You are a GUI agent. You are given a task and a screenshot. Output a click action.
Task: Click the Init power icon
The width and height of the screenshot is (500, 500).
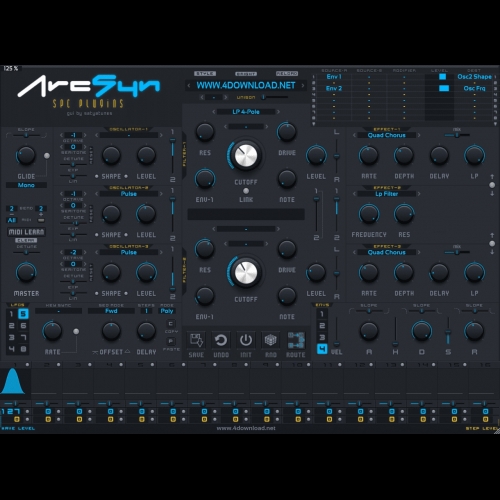pos(246,340)
